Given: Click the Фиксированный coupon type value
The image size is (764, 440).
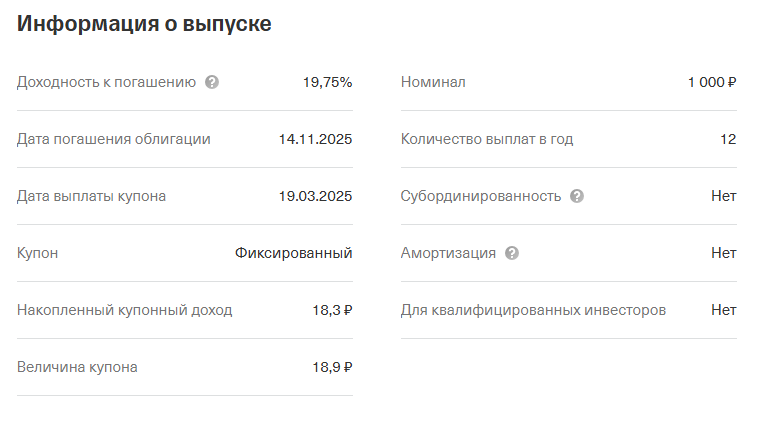Looking at the screenshot, I should tap(293, 253).
